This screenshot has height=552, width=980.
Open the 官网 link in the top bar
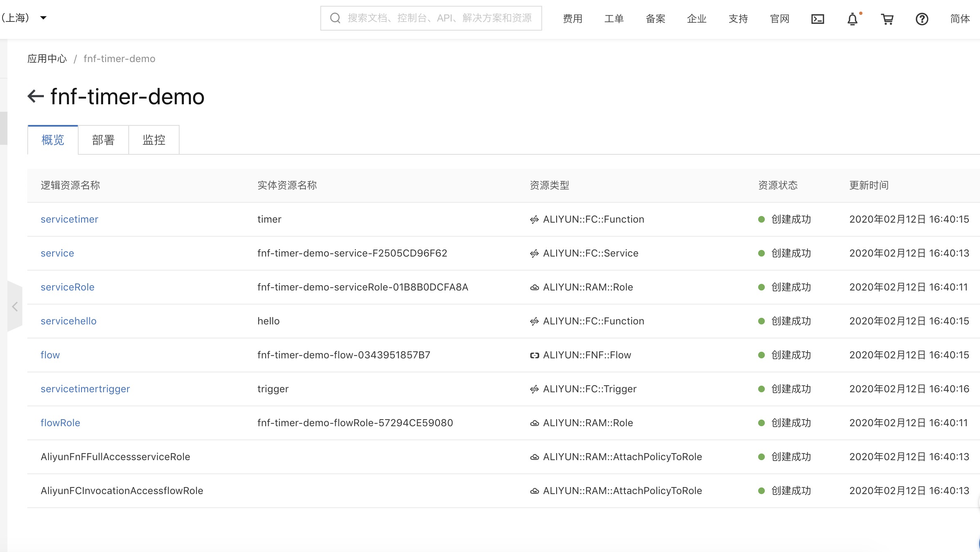tap(780, 19)
